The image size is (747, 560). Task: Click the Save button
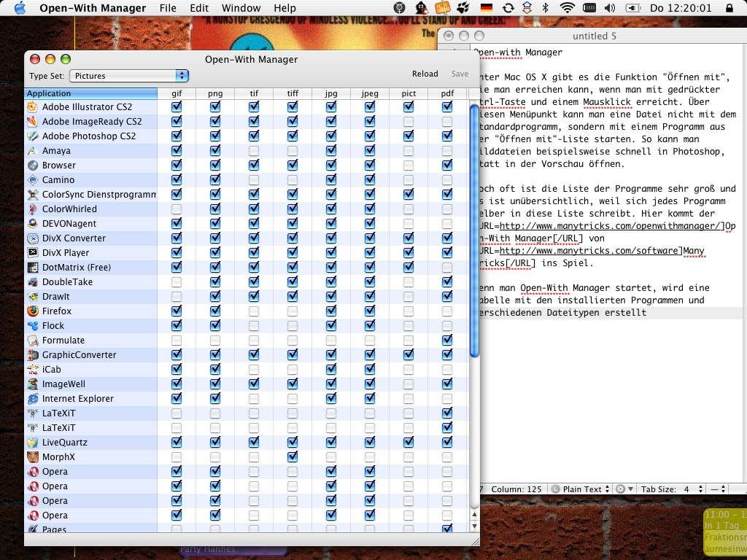tap(460, 74)
